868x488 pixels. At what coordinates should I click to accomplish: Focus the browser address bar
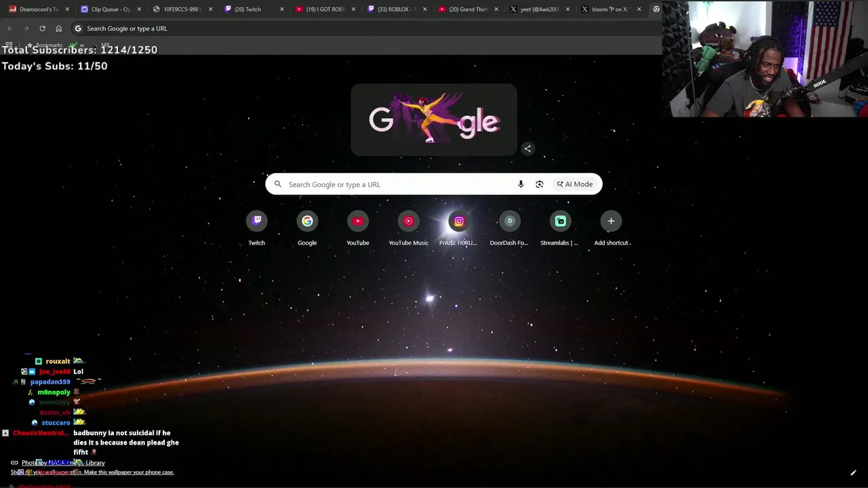[366, 28]
